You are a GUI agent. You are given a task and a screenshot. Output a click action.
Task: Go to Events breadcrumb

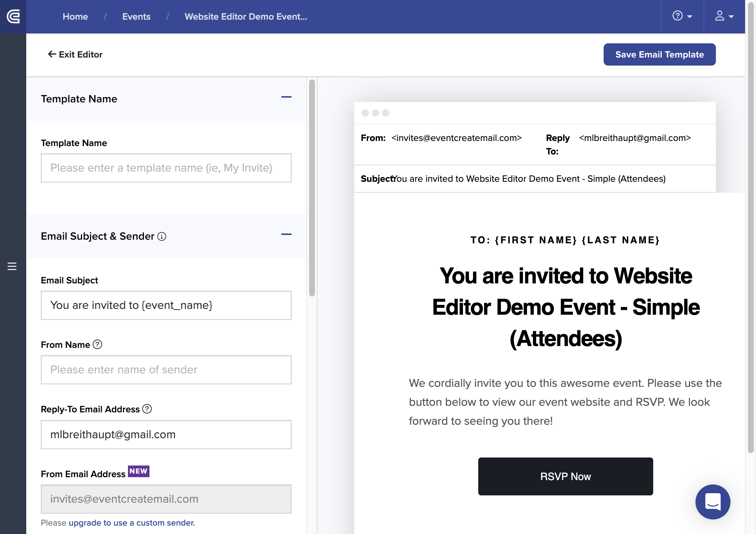pos(136,16)
